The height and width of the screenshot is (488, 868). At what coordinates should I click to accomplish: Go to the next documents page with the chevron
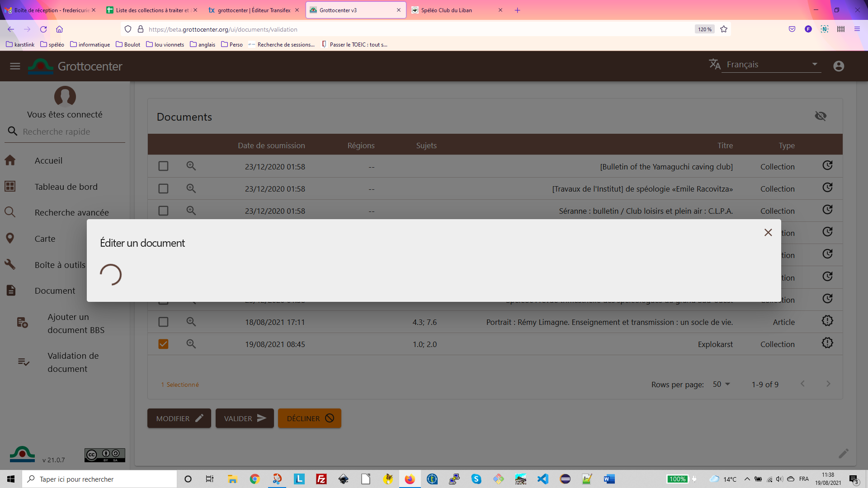coord(828,384)
